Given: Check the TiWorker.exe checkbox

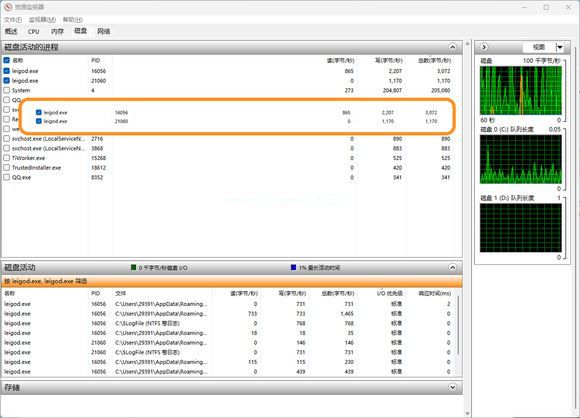Looking at the screenshot, I should [x=7, y=158].
